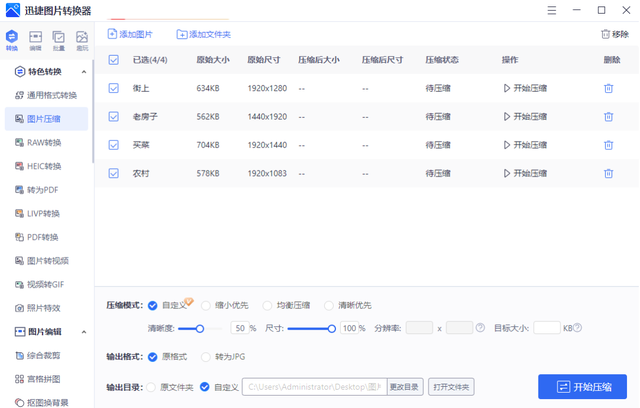The height and width of the screenshot is (408, 640).
Task: Click the 分辨率 height input field
Action: click(x=459, y=328)
